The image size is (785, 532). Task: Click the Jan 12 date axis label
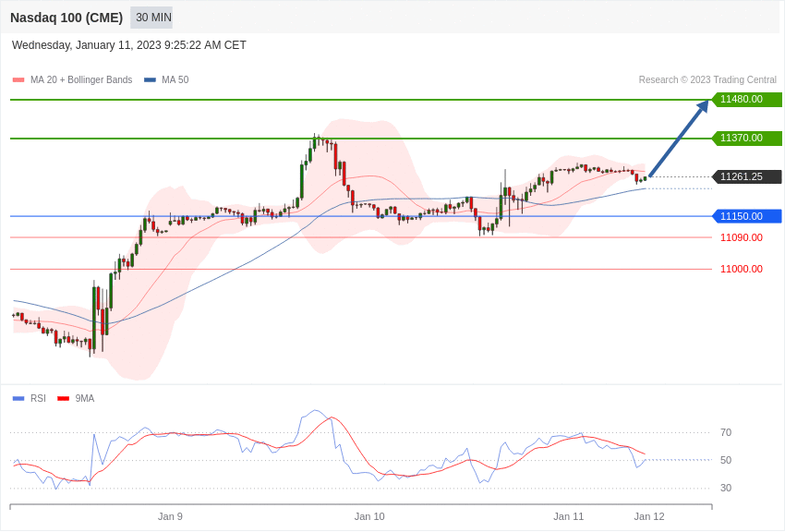pyautogui.click(x=649, y=516)
